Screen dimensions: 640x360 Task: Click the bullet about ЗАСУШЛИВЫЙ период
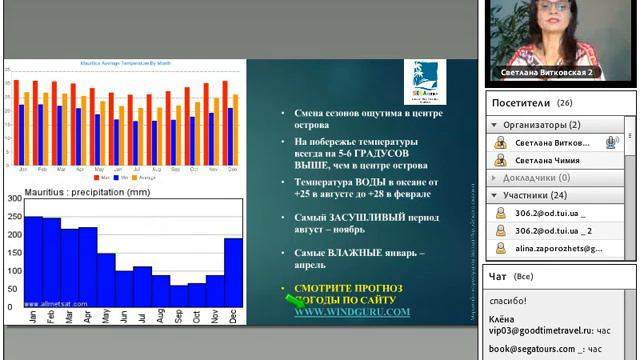coord(367,223)
